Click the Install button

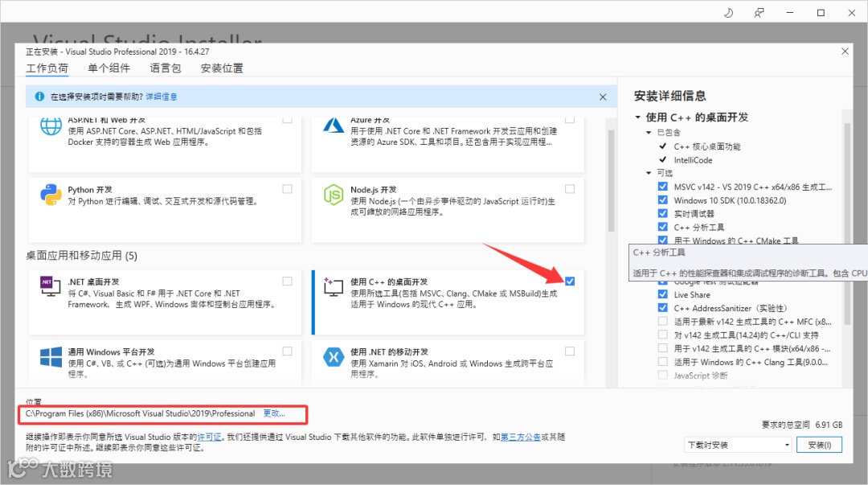(819, 445)
